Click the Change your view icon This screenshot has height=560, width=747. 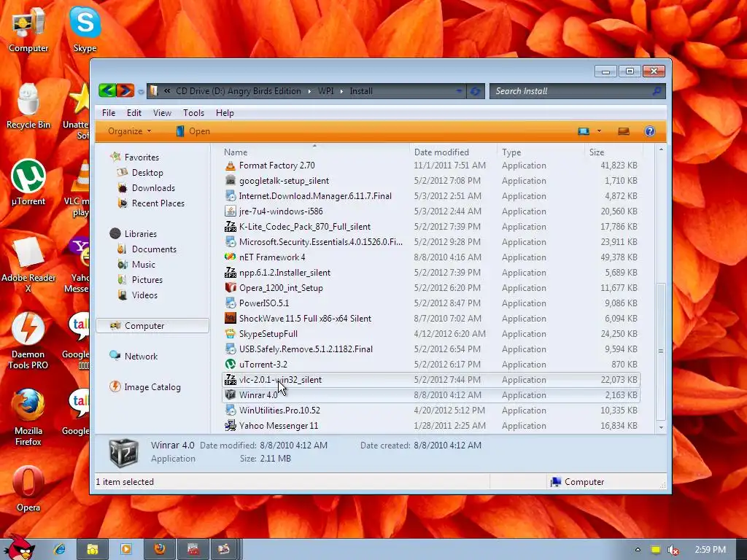click(584, 131)
